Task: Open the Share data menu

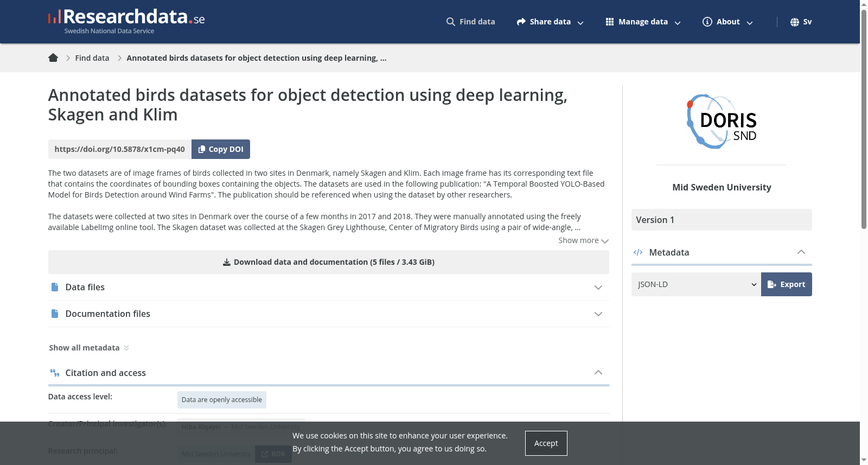Action: click(550, 22)
